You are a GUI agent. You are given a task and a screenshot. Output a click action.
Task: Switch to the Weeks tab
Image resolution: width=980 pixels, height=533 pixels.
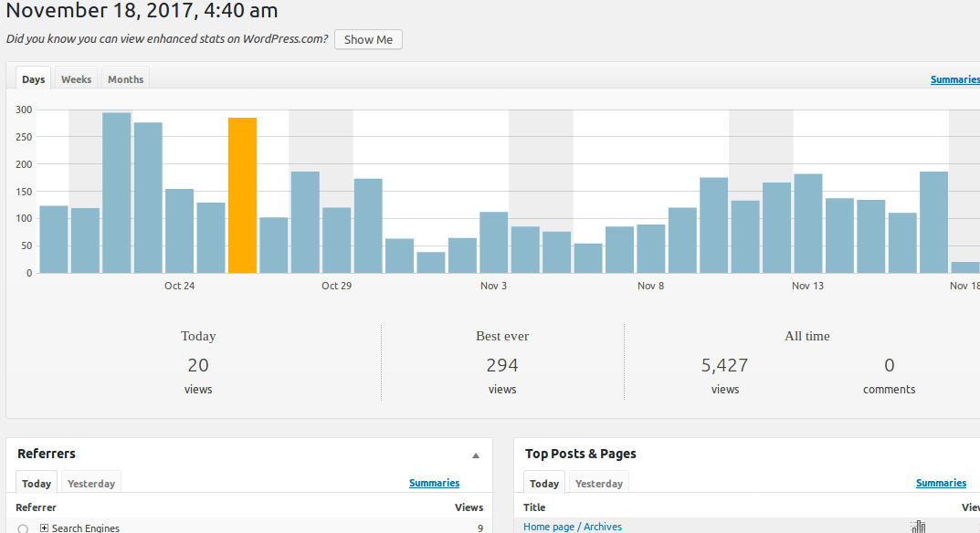(75, 78)
